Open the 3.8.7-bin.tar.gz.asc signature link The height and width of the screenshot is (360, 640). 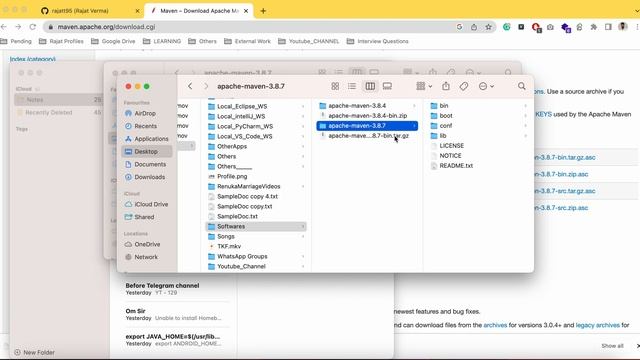[x=565, y=157]
